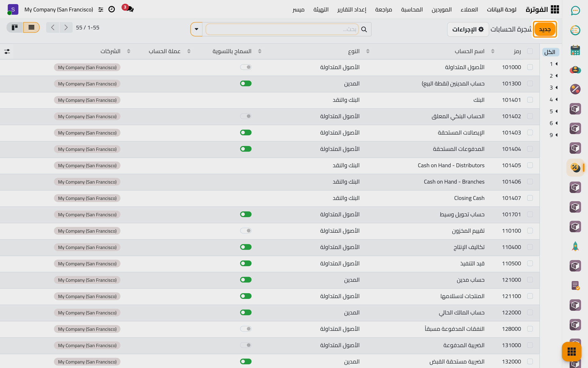The height and width of the screenshot is (368, 588).
Task: Open the chat bubble icon in sidebar
Action: pos(575,11)
